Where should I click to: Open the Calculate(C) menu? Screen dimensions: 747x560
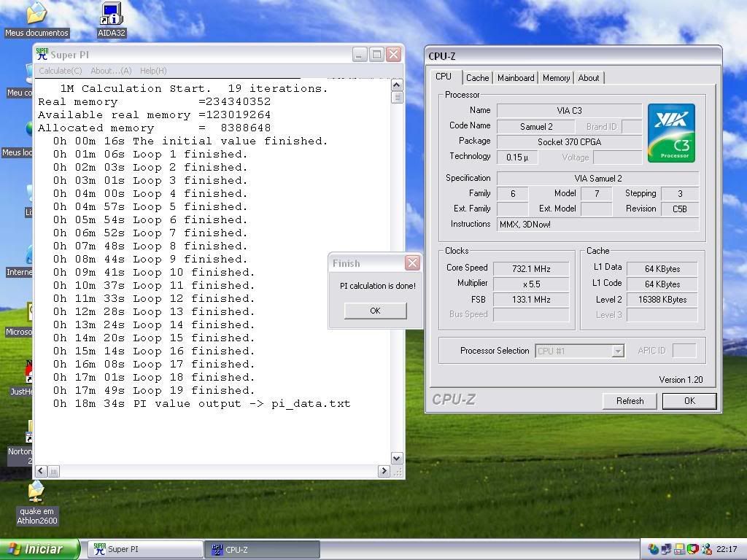[x=60, y=71]
